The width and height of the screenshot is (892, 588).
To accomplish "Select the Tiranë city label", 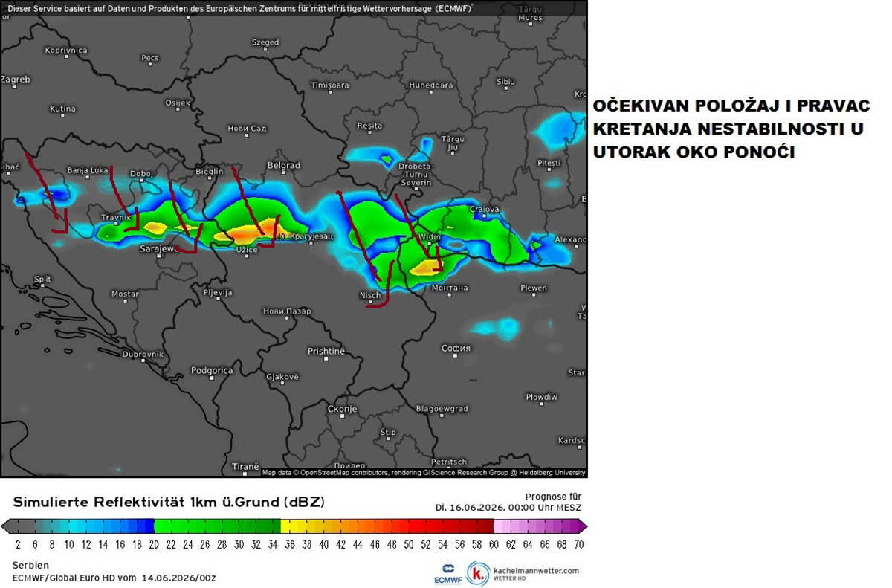I will (245, 466).
